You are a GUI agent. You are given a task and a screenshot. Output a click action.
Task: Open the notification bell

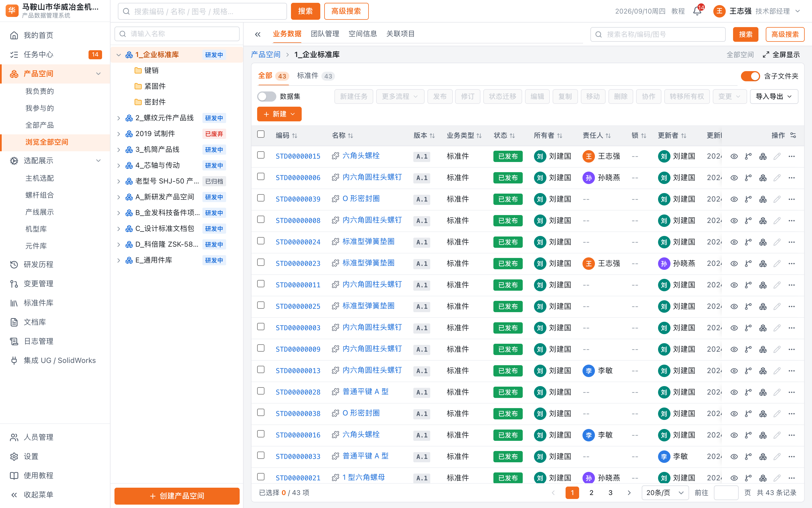[x=697, y=11]
